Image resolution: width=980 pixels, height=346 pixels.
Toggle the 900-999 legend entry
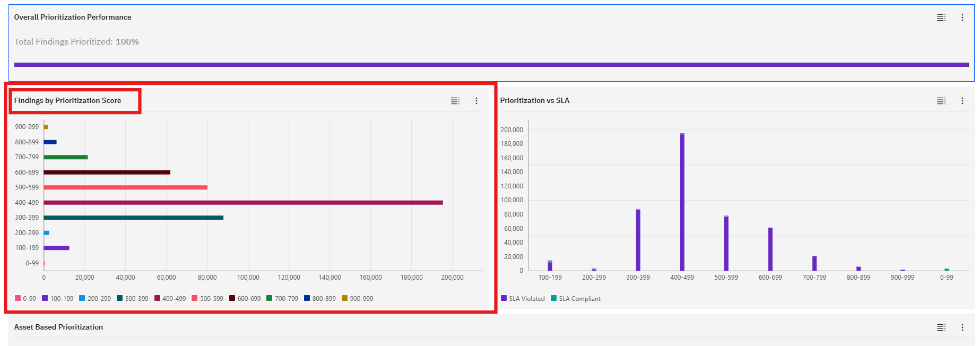coord(358,299)
